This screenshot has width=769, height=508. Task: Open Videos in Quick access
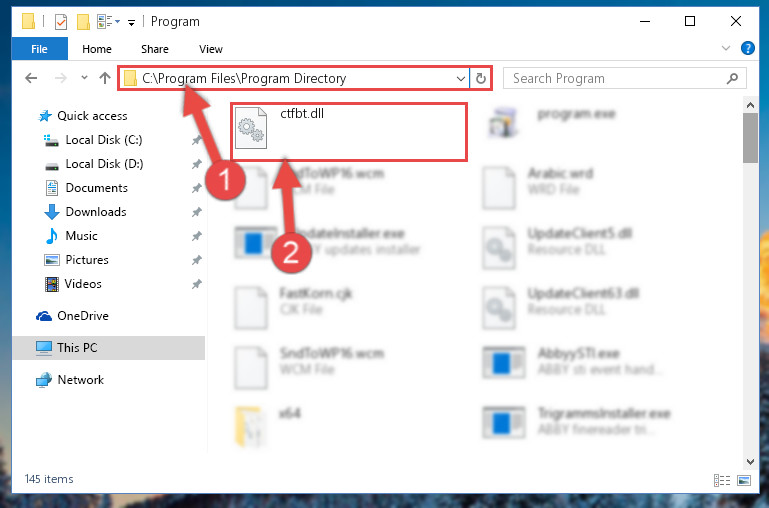tap(83, 284)
